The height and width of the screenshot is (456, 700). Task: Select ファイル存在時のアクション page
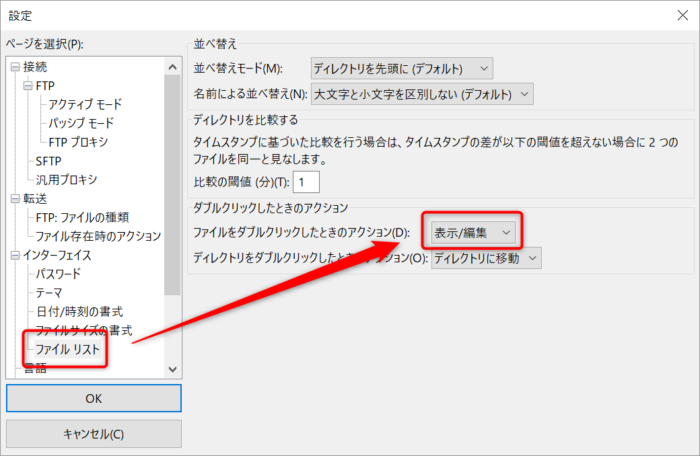tap(98, 236)
